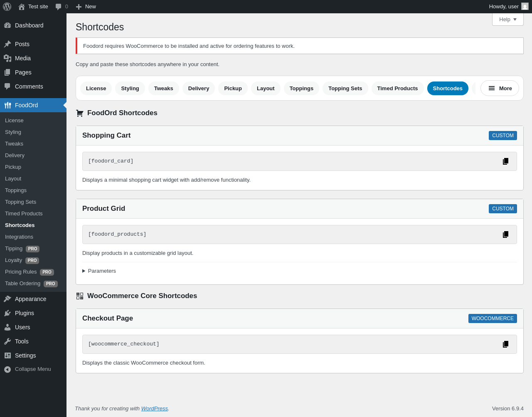Follow the WordPress link in footer
The height and width of the screenshot is (417, 532).
(x=155, y=409)
